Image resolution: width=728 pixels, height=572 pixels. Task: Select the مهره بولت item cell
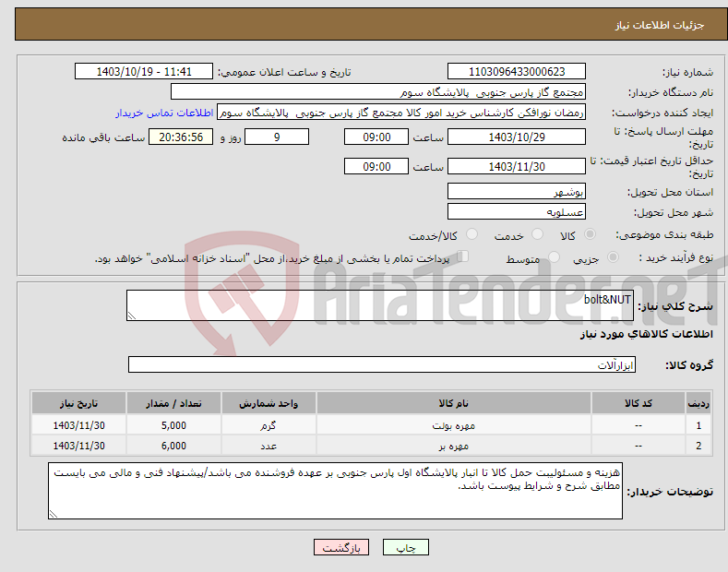pyautogui.click(x=454, y=425)
